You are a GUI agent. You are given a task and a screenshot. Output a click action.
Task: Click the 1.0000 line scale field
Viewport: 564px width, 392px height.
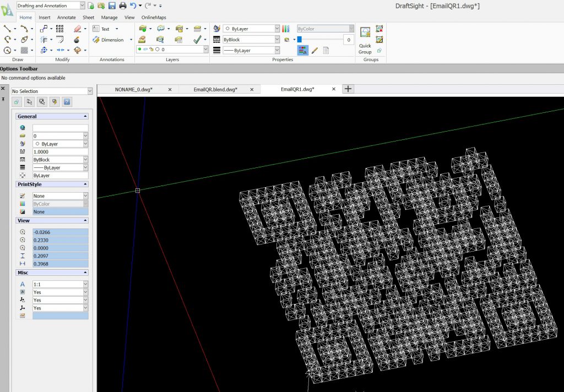[60, 151]
